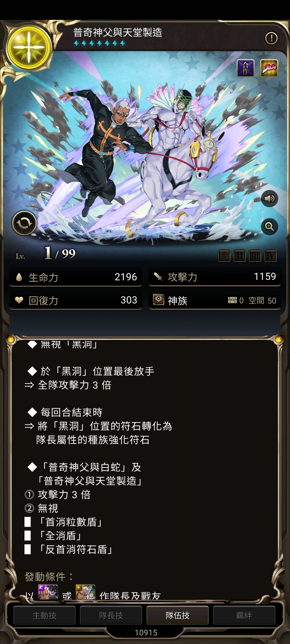Tap the purple Pucci Whitesnake thumbnail
Image resolution: width=290 pixels, height=644 pixels.
pyautogui.click(x=48, y=592)
